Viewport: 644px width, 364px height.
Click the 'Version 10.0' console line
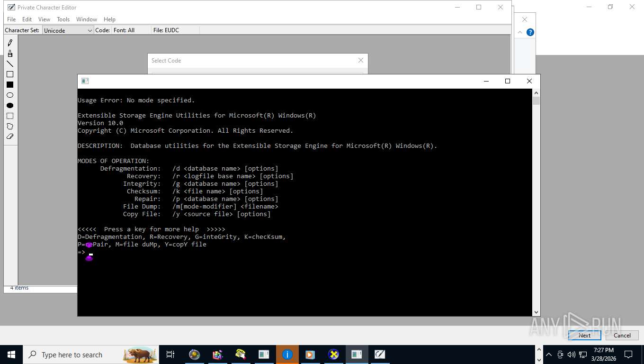click(100, 123)
